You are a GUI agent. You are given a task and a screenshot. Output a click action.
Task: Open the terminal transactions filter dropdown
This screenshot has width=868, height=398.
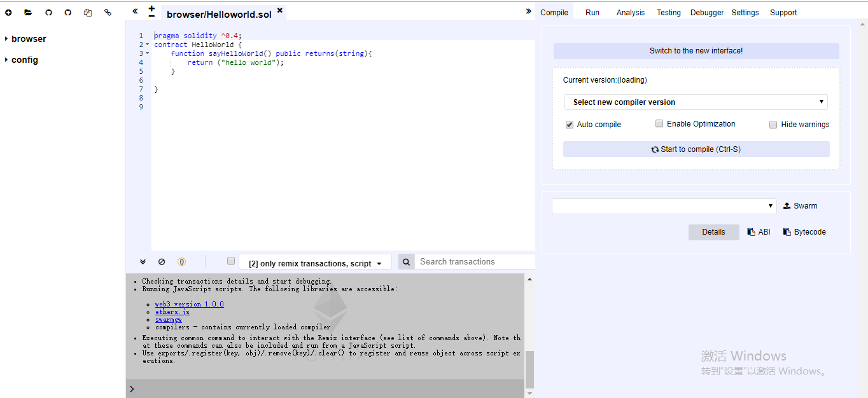pyautogui.click(x=315, y=262)
